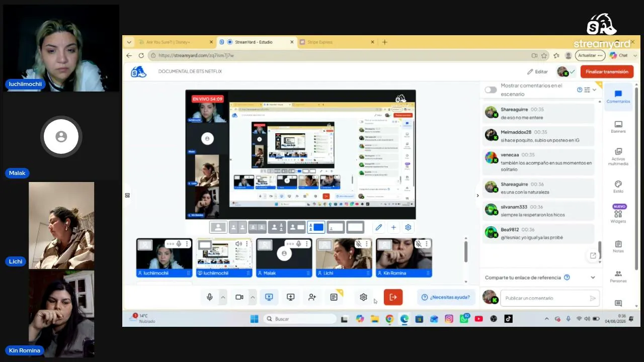Click Finalizar transmisión button
This screenshot has width=644, height=362.
[x=607, y=71]
